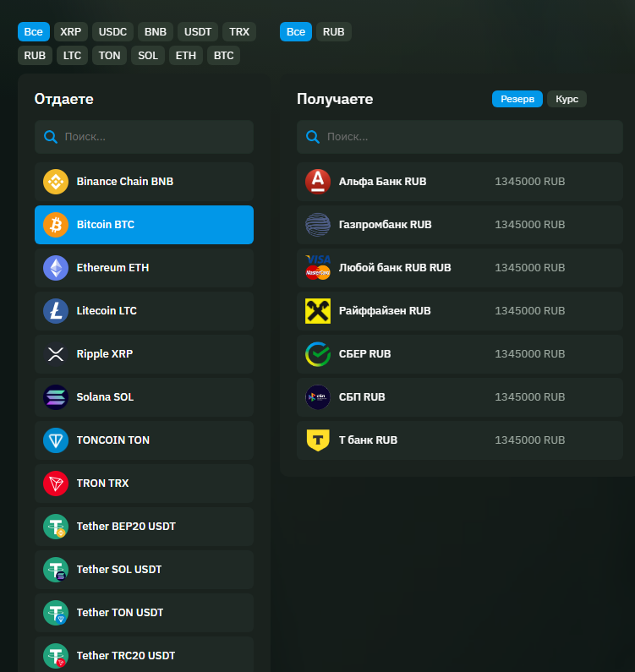Image resolution: width=635 pixels, height=672 pixels.
Task: Click the Litecoin L icon
Action: [x=56, y=311]
